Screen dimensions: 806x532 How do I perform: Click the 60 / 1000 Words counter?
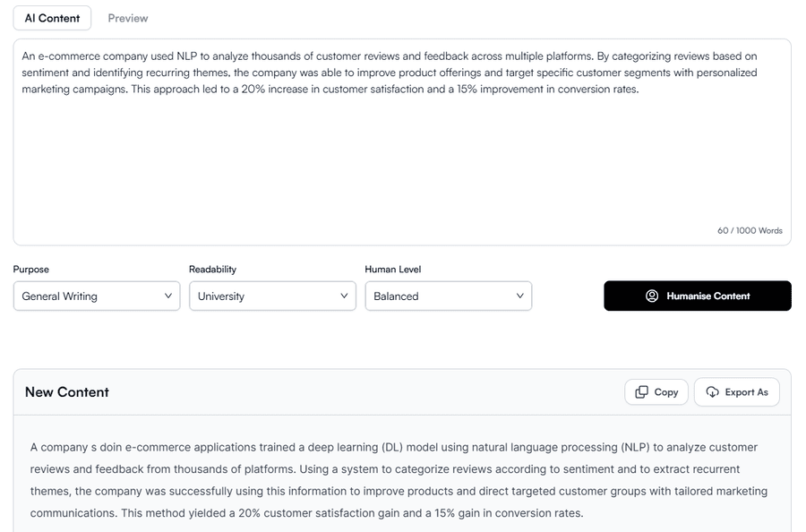750,231
